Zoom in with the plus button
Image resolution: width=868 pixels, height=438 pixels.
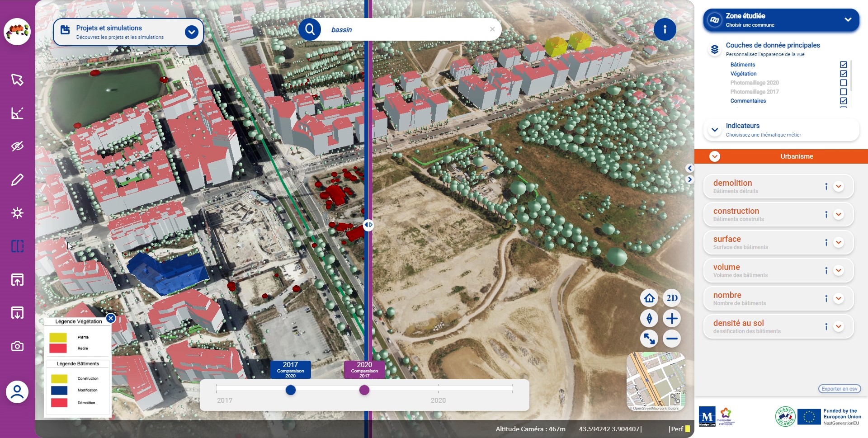[672, 319]
